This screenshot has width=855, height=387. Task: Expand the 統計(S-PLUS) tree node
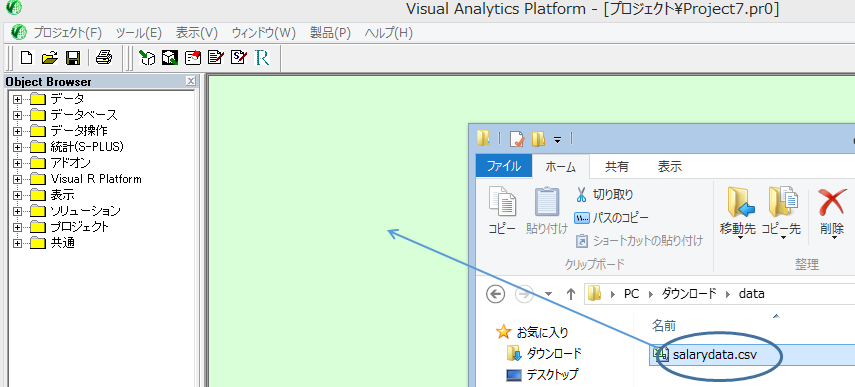[x=17, y=147]
